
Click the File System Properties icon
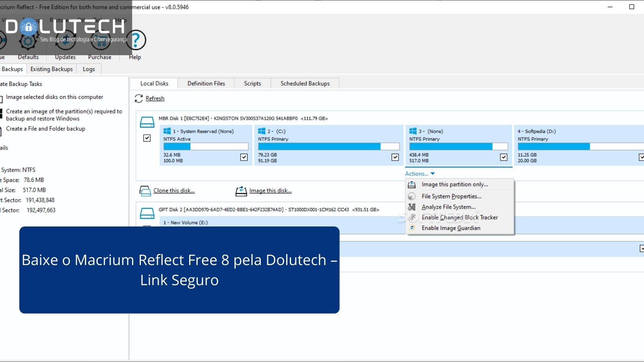(x=412, y=196)
